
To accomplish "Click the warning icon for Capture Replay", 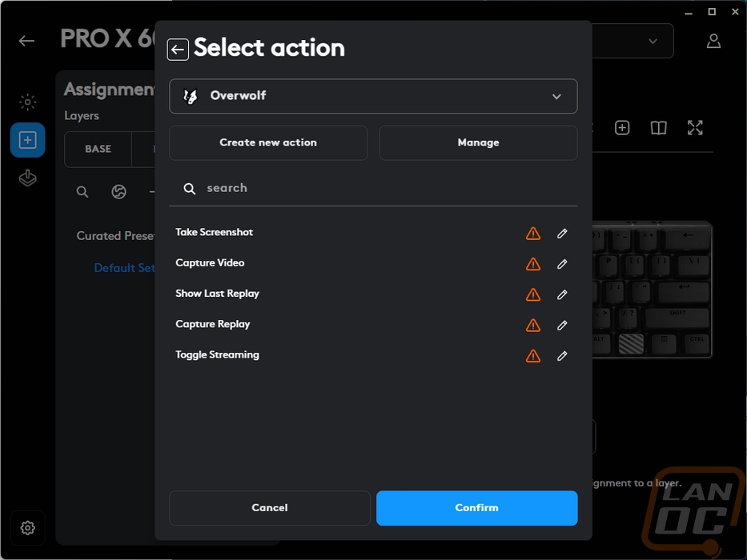I will coord(533,326).
